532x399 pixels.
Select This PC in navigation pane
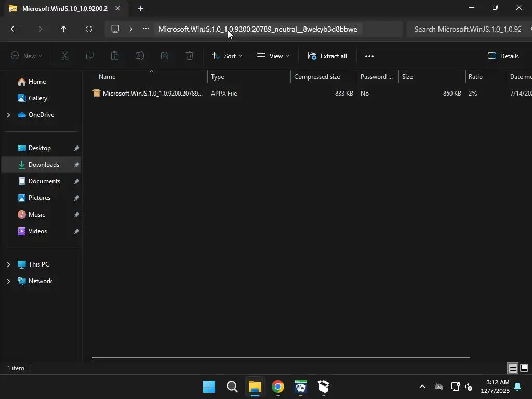tap(38, 264)
